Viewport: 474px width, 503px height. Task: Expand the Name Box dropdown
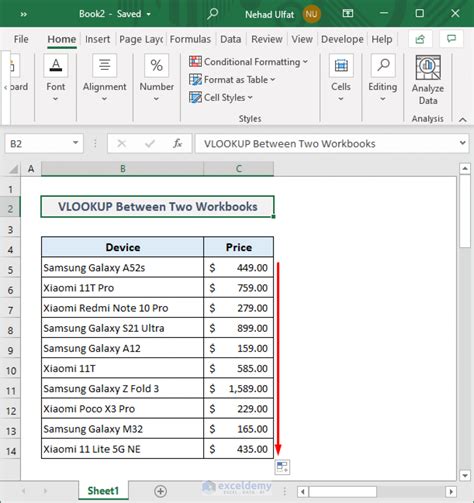76,143
